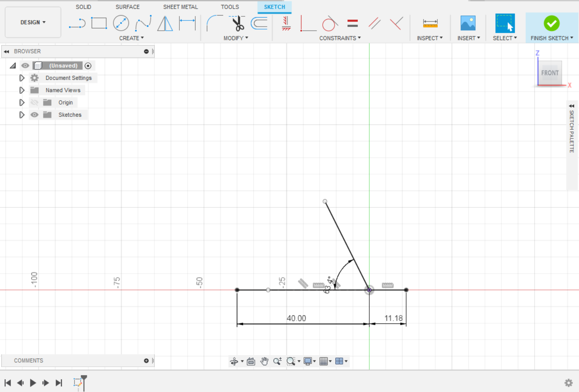Screen dimensions: 579x392
Task: Click the FRONT face of ViewCube
Action: (550, 73)
